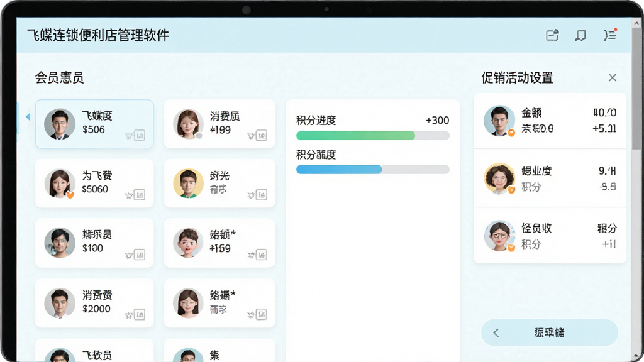
Task: Click the 金额 label in the promotion panel
Action: coord(531,112)
